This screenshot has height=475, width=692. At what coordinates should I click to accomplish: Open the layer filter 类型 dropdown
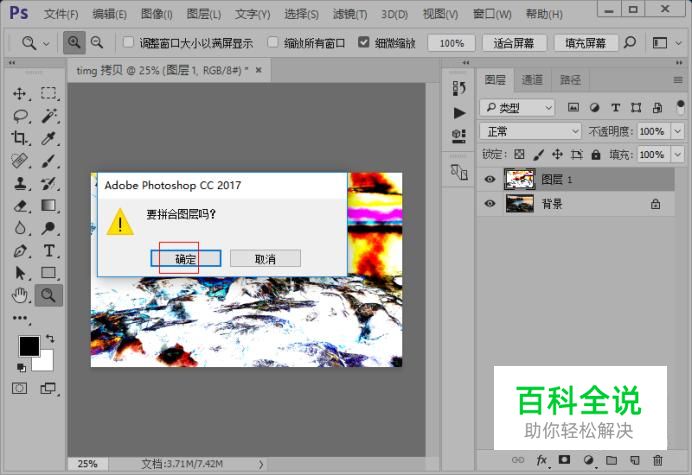click(517, 107)
